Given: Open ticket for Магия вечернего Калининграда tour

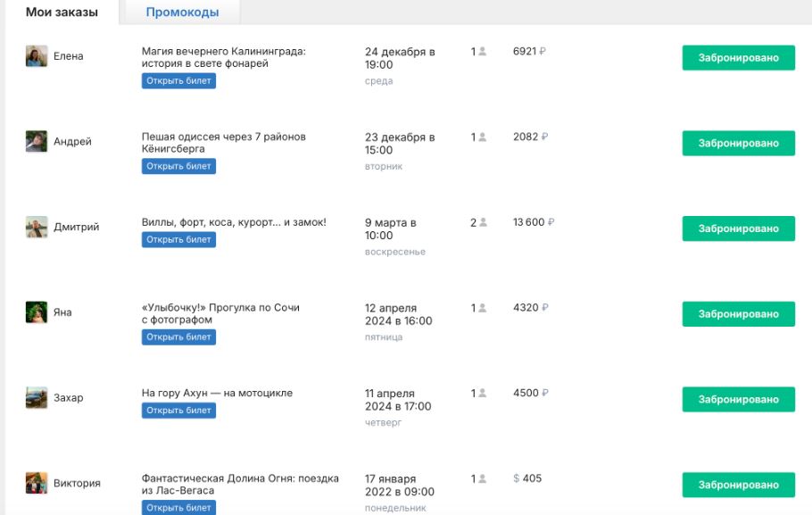Looking at the screenshot, I should [178, 81].
